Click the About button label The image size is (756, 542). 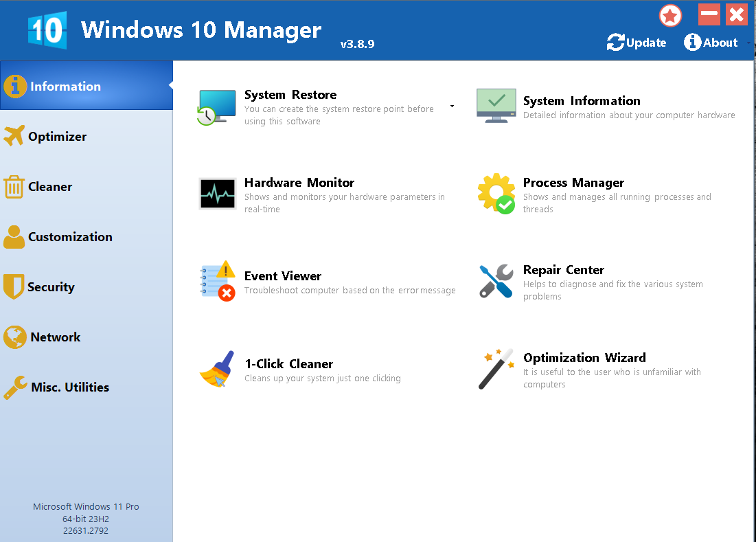click(720, 43)
